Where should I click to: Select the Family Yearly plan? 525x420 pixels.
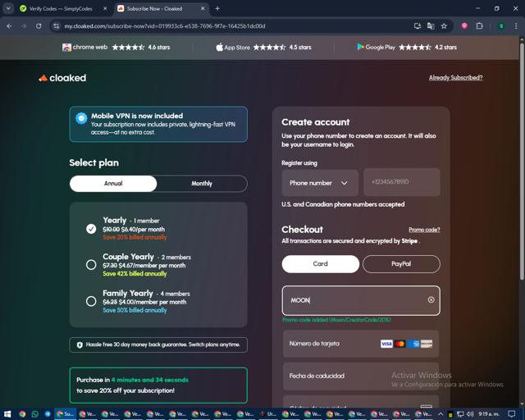click(91, 301)
